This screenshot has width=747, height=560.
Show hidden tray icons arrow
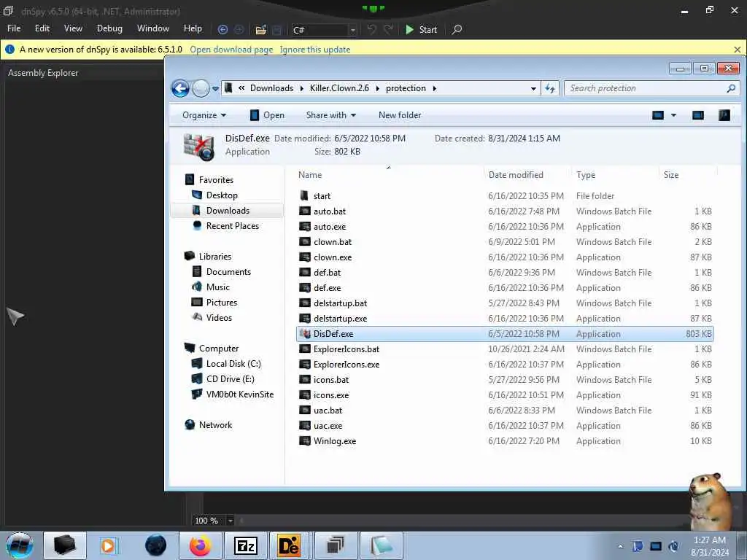tap(620, 547)
